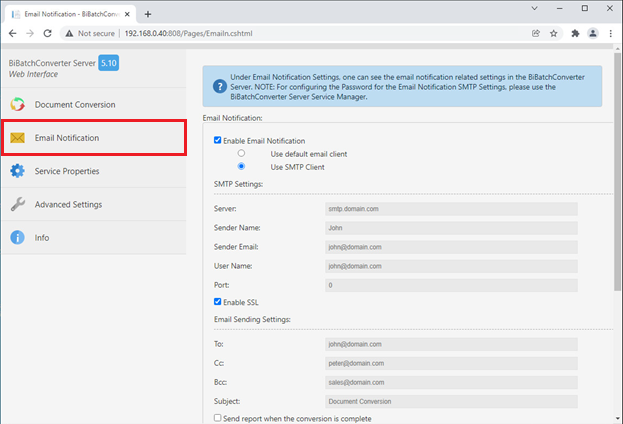Toggle the Enable SSL checkbox
623x424 pixels.
click(219, 302)
